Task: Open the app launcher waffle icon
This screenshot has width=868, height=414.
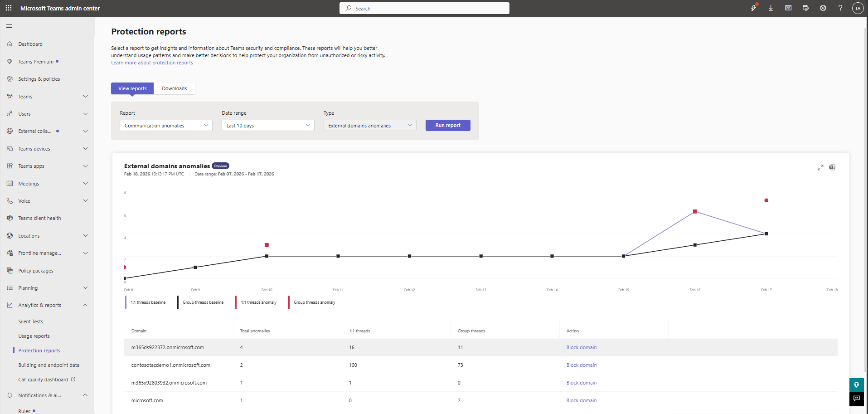Action: click(9, 8)
